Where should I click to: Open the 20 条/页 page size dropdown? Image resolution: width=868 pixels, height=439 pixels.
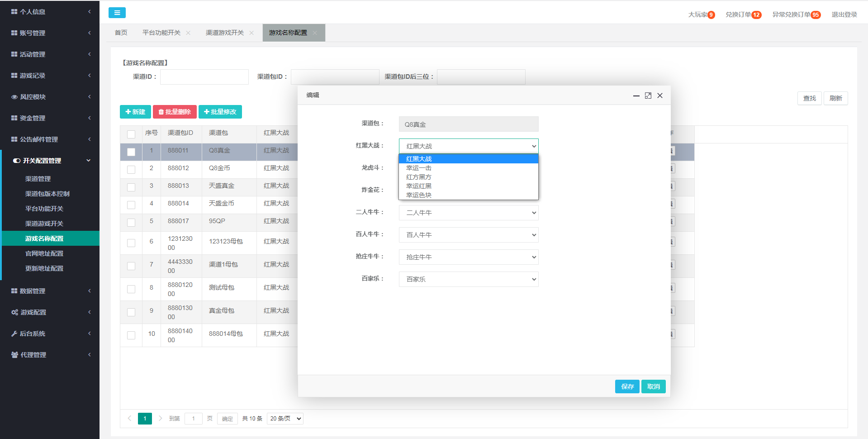point(285,419)
